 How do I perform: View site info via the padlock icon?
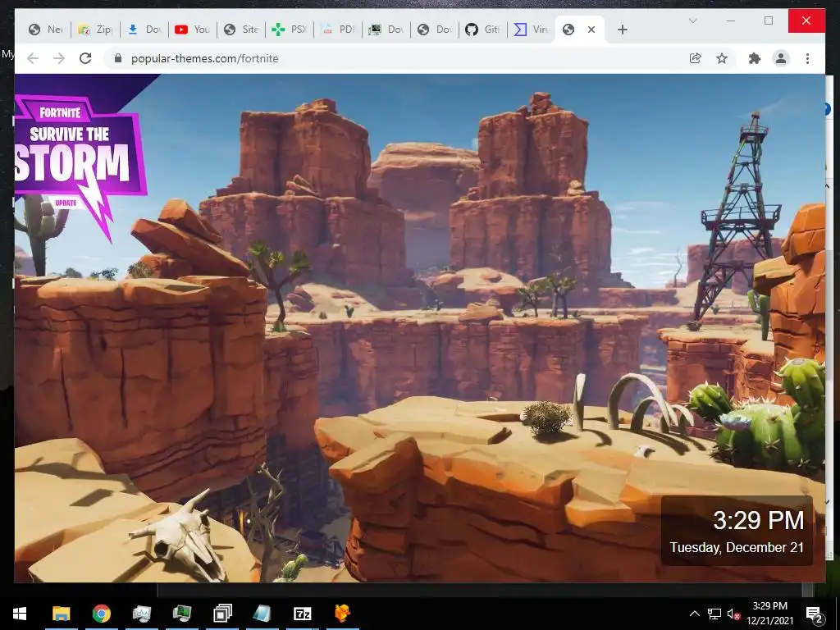118,58
